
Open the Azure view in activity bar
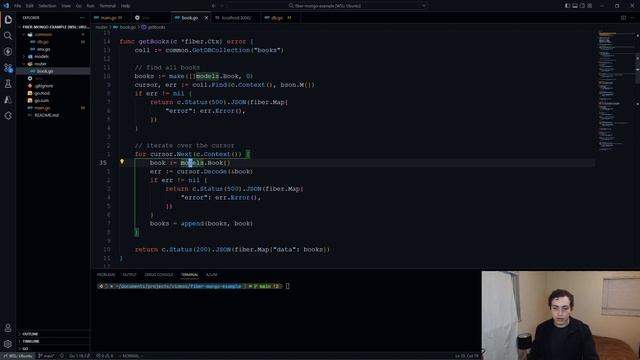[x=8, y=100]
